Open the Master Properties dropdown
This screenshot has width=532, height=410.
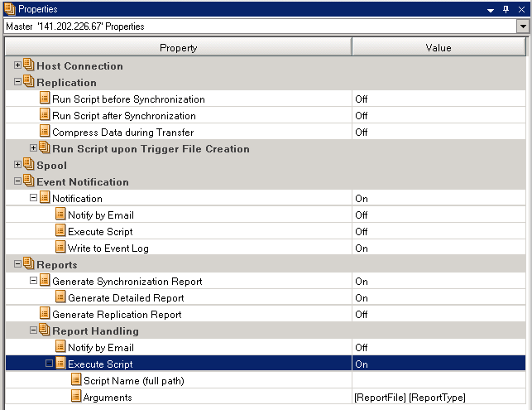pyautogui.click(x=522, y=27)
